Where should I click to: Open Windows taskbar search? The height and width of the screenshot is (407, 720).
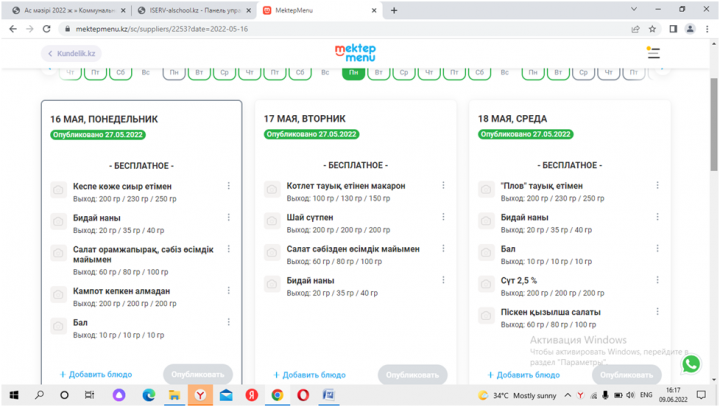39,395
